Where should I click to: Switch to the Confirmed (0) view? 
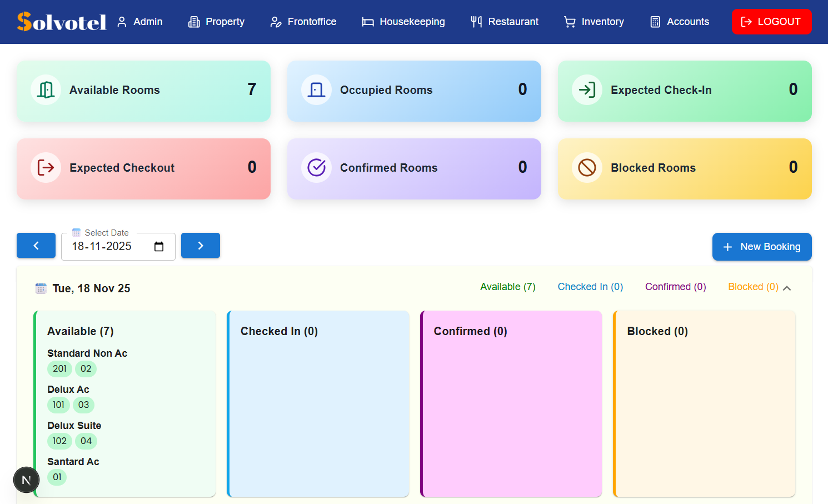[675, 287]
